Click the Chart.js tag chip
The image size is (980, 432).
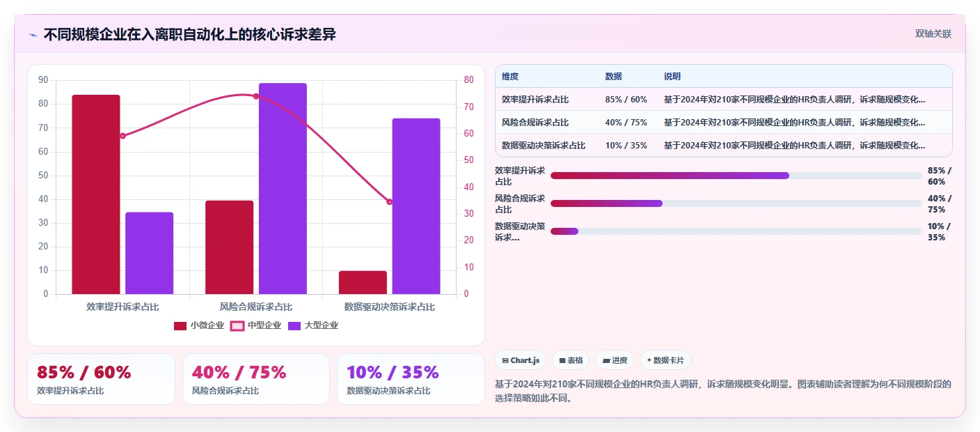pos(521,360)
